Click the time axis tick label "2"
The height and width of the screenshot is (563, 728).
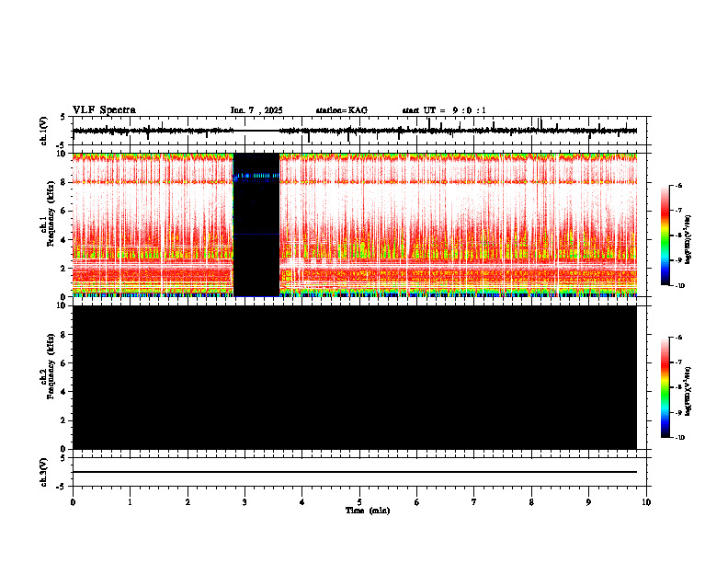188,502
